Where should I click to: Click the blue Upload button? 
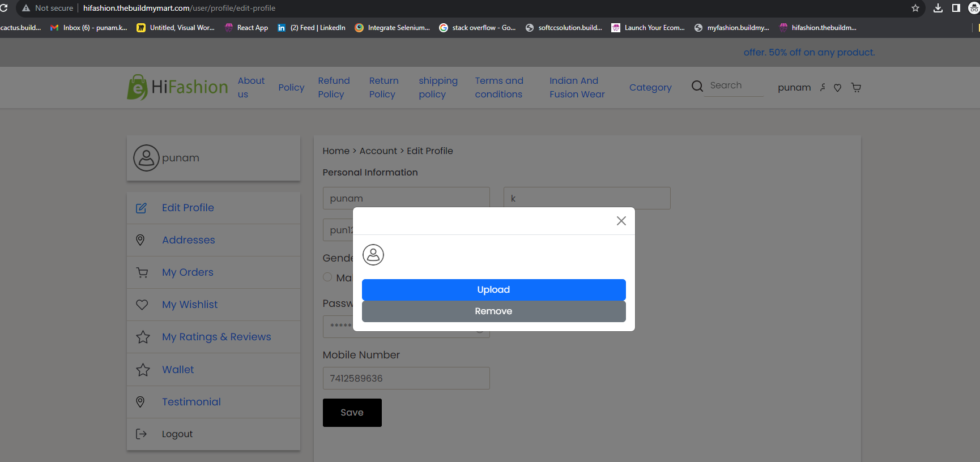[x=494, y=290]
